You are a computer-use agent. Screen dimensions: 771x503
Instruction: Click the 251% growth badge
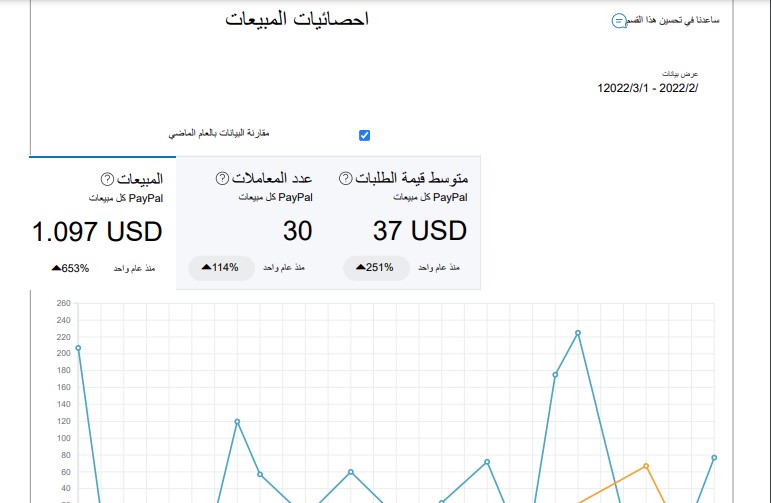point(374,268)
